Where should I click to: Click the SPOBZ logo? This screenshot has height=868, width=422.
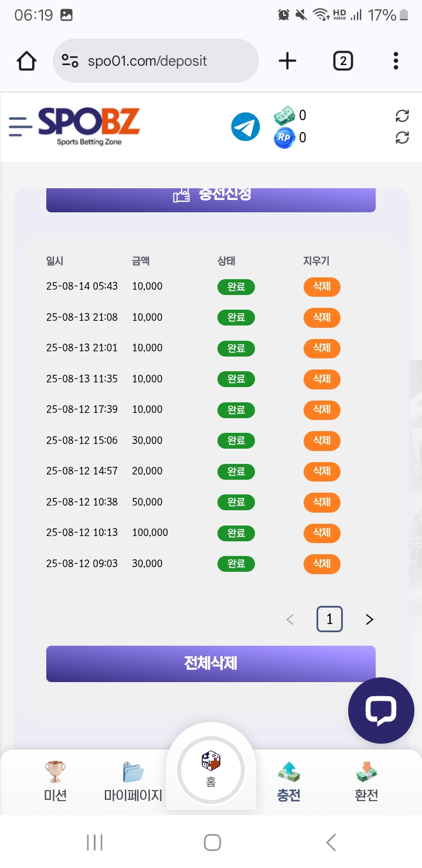click(89, 126)
